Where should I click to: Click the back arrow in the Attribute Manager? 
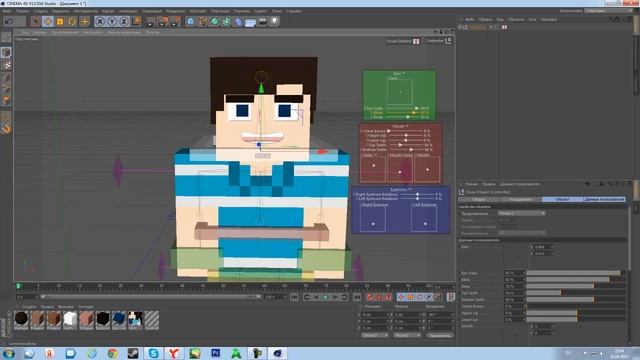click(x=587, y=184)
